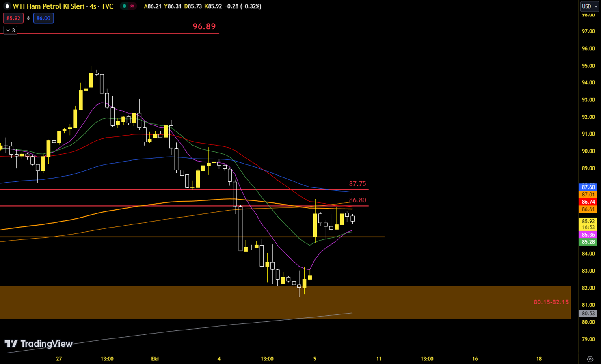The image size is (601, 364).
Task: Click the green 85.28 price tag
Action: (x=588, y=242)
